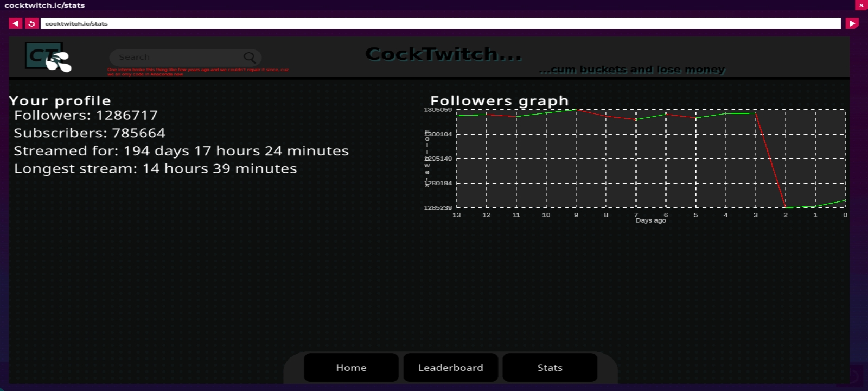
Task: Select the "Subscribers: 785664" line
Action: 90,133
